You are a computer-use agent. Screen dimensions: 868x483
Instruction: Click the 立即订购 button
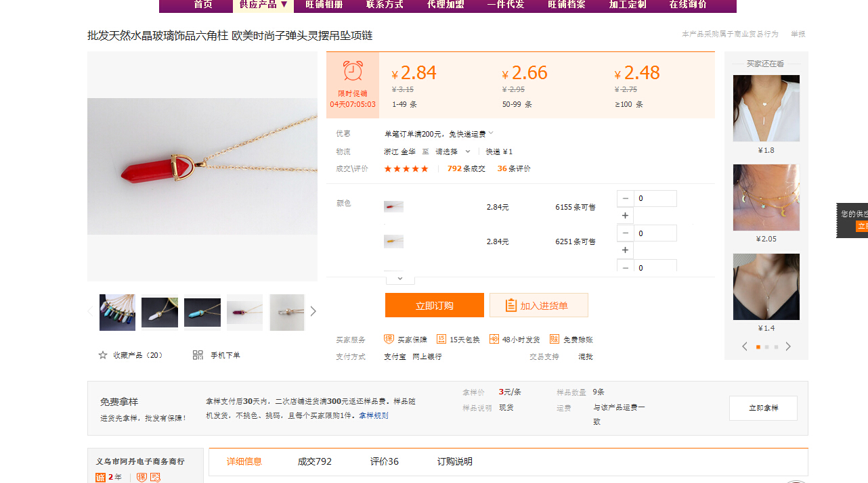(435, 305)
